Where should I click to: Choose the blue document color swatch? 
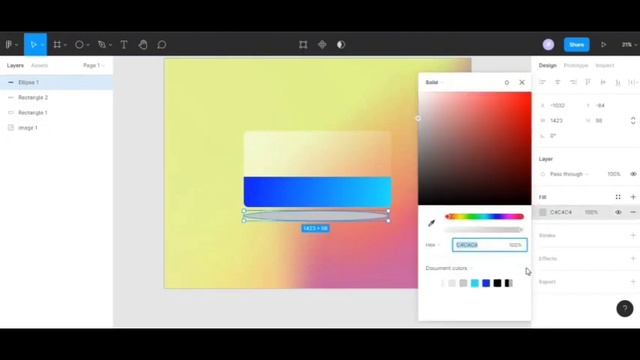click(x=486, y=283)
